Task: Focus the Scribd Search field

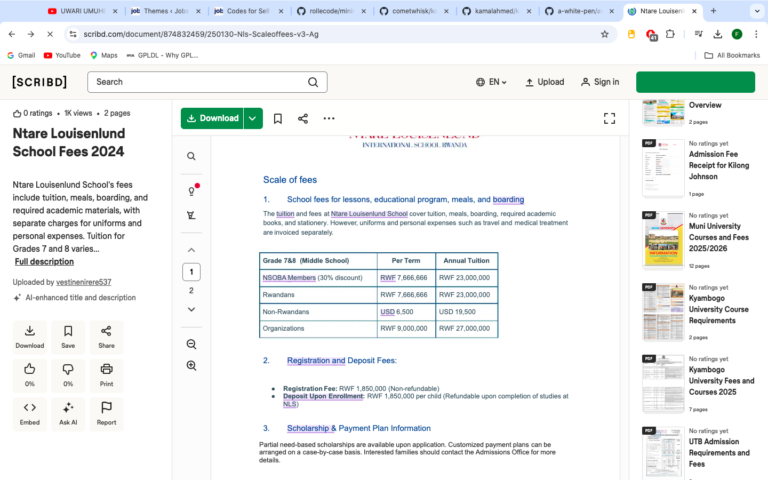Action: 207,82
